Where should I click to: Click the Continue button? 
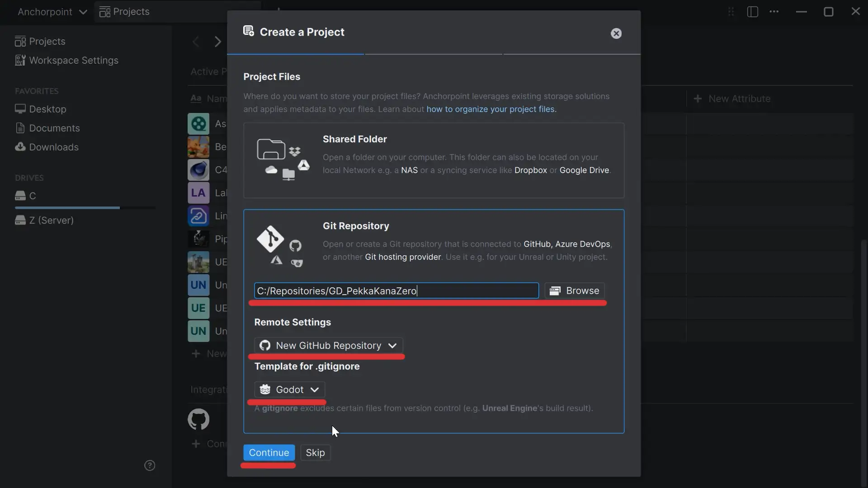point(269,452)
